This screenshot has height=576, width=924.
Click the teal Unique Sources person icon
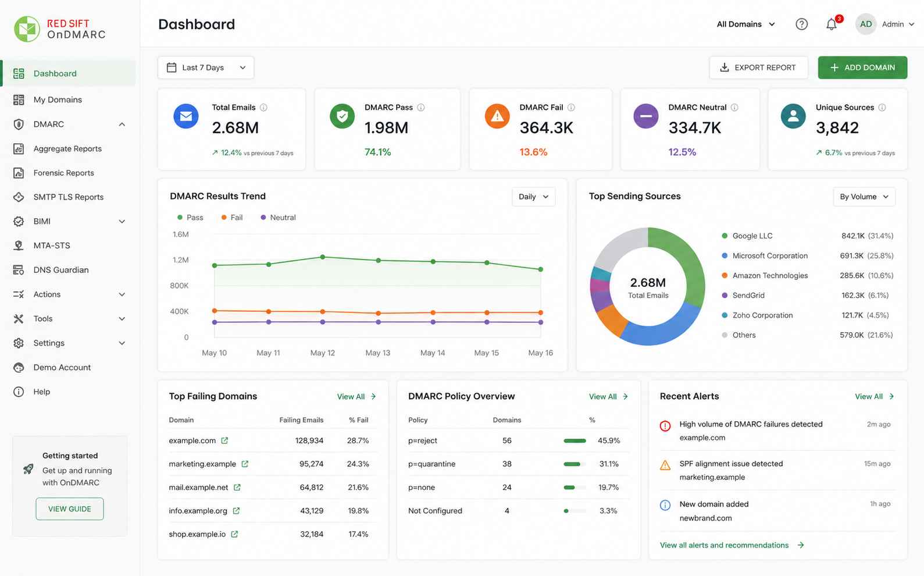(x=793, y=116)
